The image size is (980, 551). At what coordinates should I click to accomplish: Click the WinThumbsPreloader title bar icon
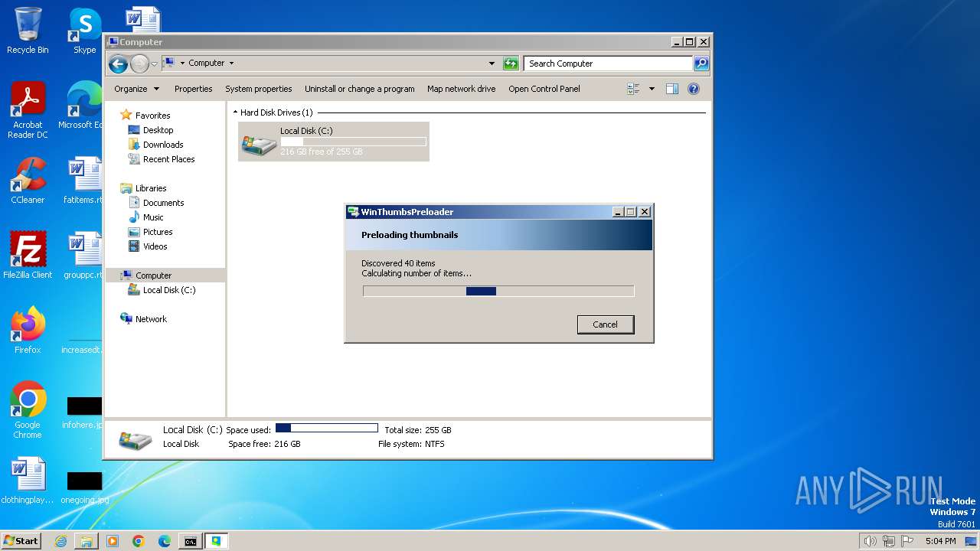click(x=353, y=212)
